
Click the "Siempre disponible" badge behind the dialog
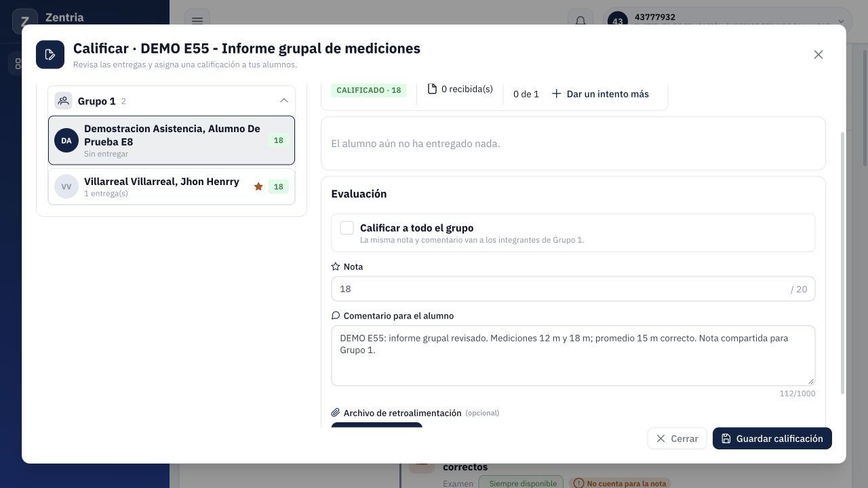(521, 483)
